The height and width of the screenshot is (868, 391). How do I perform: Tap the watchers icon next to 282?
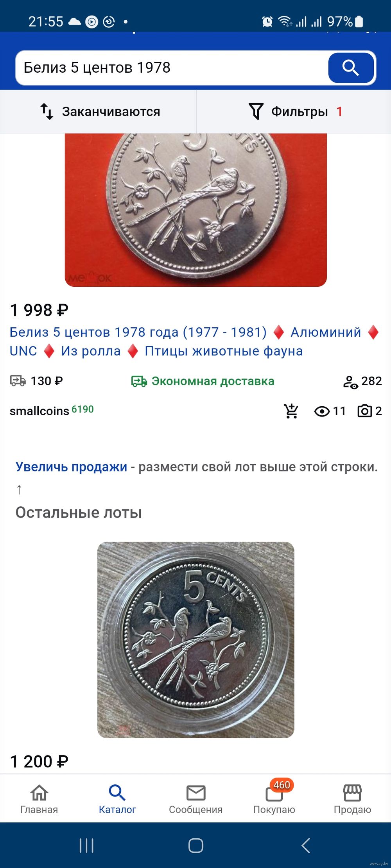tap(350, 382)
